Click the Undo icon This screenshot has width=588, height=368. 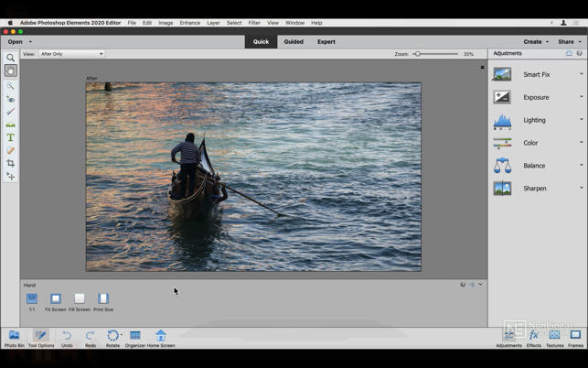click(x=67, y=338)
